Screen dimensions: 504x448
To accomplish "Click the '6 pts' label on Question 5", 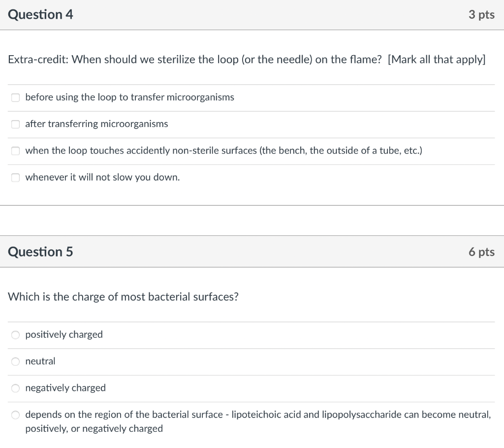I will (x=481, y=252).
